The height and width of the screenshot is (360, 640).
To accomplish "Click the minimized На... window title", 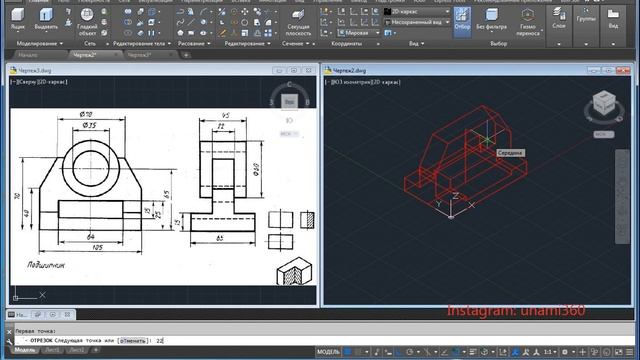I will click(21, 315).
